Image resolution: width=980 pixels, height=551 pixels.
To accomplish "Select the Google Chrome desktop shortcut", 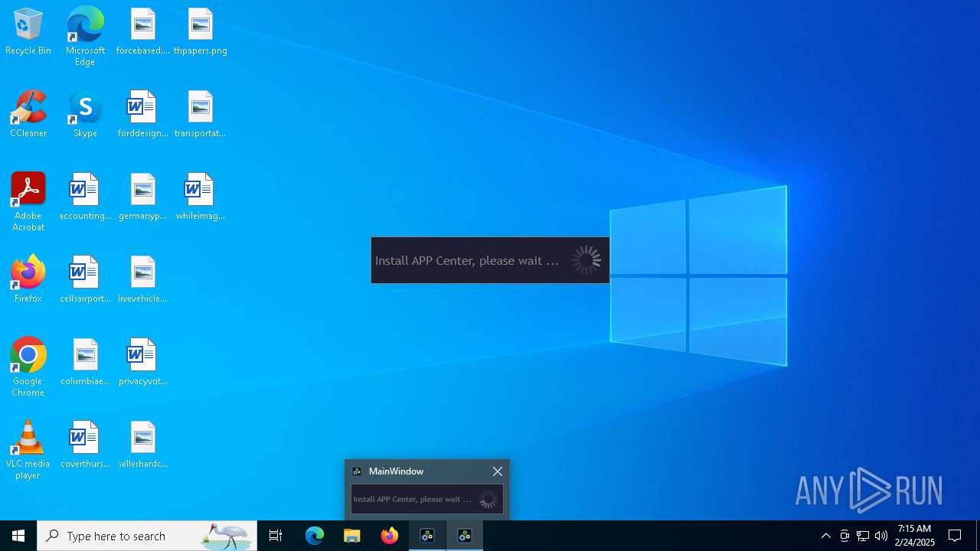I will [x=28, y=367].
